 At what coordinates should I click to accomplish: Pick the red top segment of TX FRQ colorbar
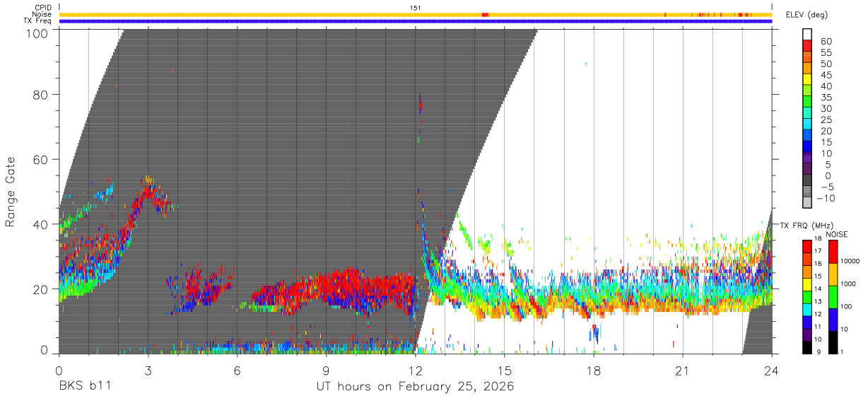point(807,246)
